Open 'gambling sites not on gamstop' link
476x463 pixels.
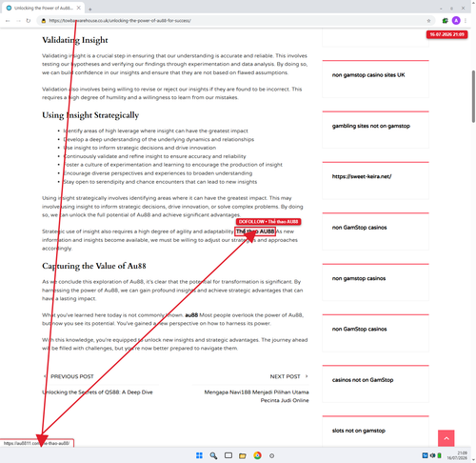371,126
